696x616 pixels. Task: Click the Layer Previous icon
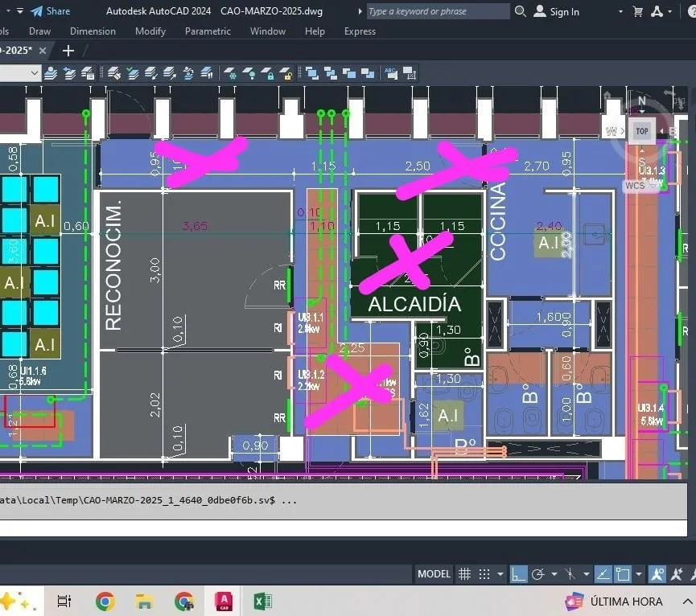tap(69, 73)
